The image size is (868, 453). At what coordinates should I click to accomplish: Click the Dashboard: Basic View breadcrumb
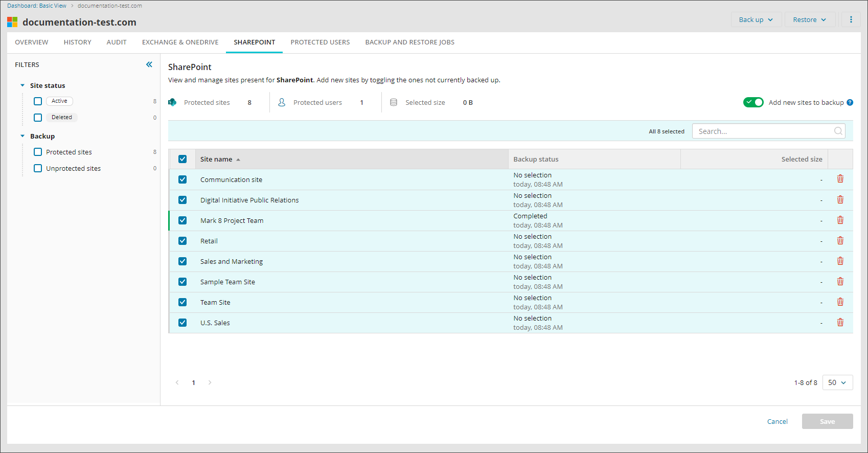tap(37, 6)
